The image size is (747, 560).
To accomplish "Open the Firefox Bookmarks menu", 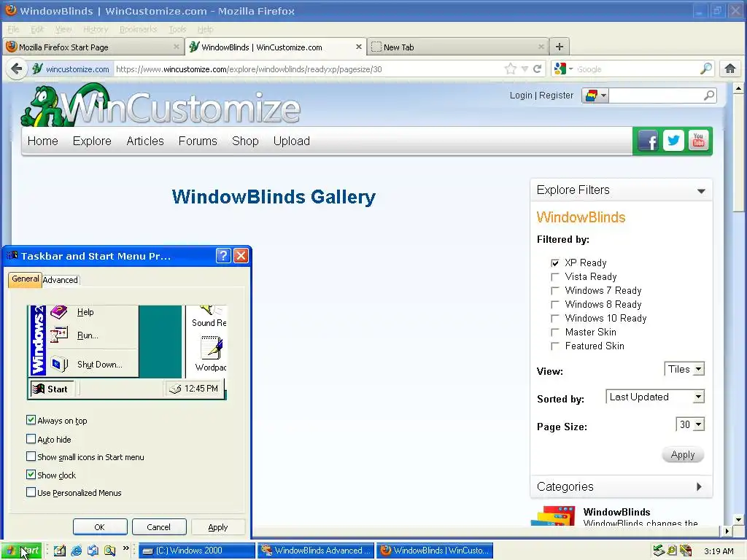I will (138, 29).
